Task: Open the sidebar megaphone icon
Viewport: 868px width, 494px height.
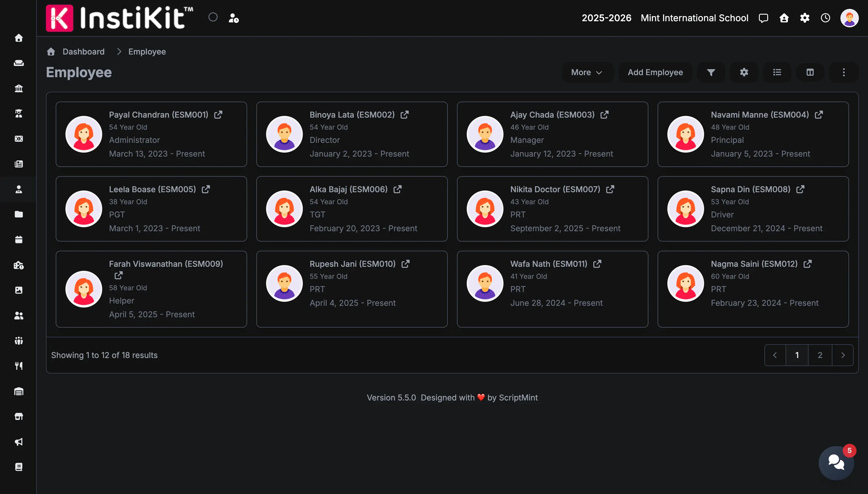Action: 19,442
